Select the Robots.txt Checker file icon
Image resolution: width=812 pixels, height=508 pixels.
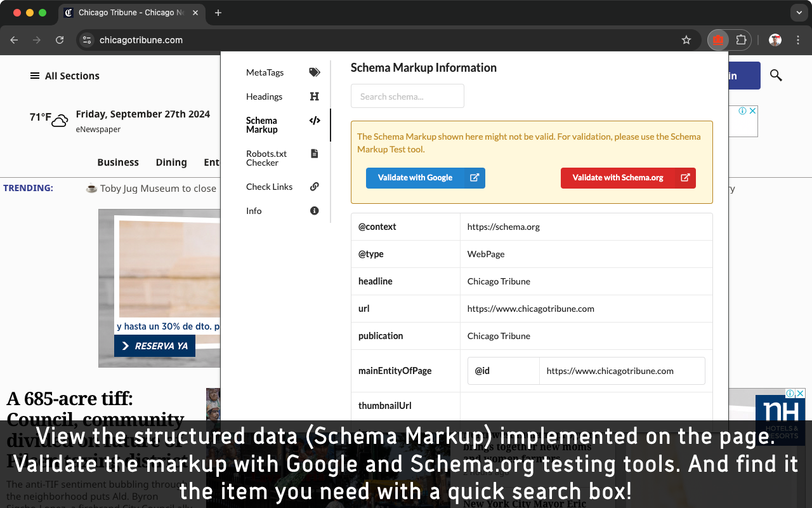315,154
